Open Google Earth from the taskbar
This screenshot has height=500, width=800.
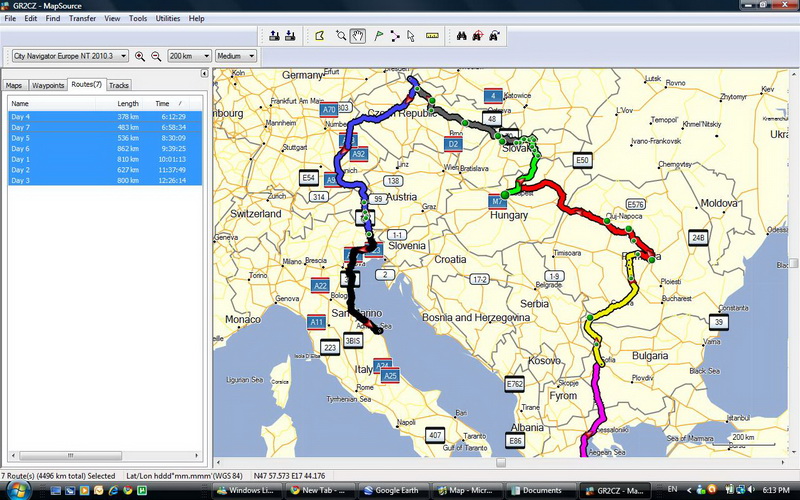pyautogui.click(x=396, y=491)
